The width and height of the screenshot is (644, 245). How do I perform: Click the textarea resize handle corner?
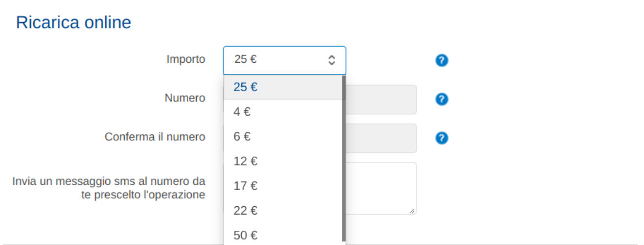(412, 210)
